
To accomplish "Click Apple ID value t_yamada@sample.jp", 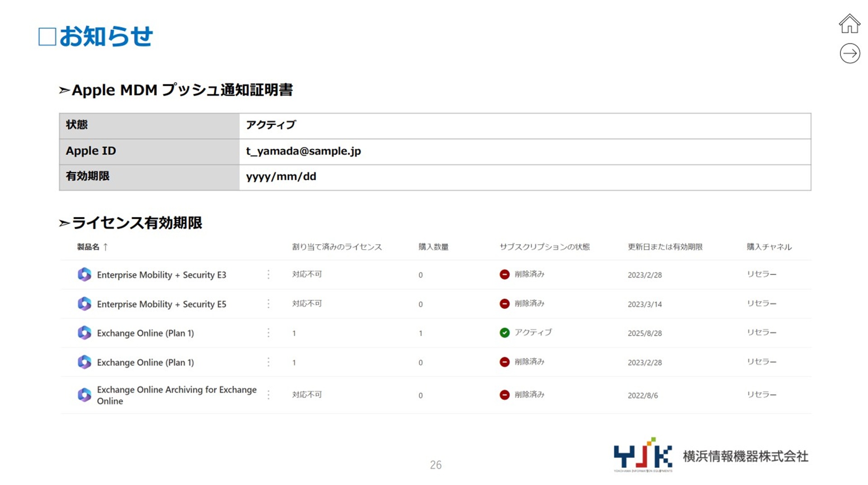I will point(303,151).
